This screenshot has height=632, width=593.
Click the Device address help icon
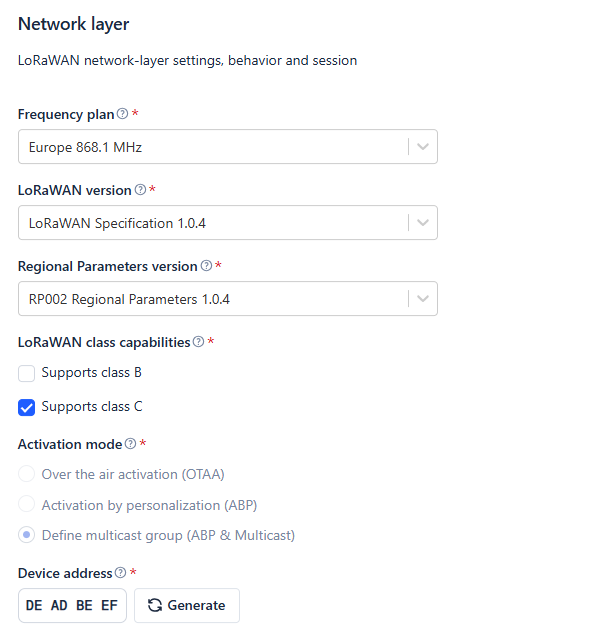(121, 572)
